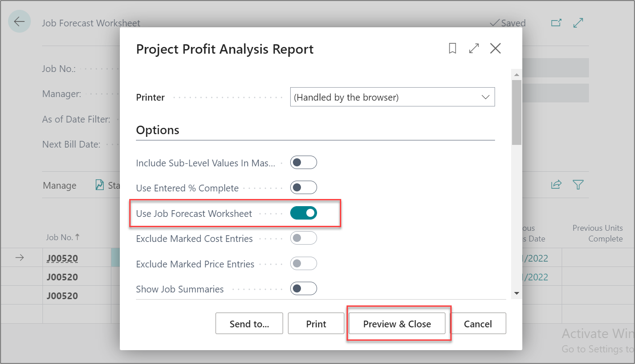Screen dimensions: 635x364
Task: Click the bookmark icon in the report dialog
Action: click(x=453, y=49)
